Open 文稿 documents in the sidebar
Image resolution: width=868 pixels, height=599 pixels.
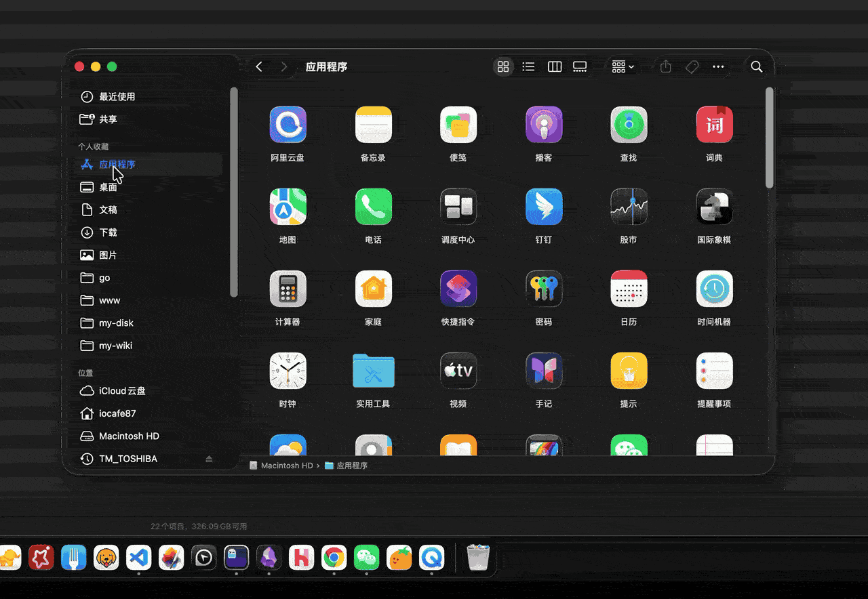click(147, 210)
